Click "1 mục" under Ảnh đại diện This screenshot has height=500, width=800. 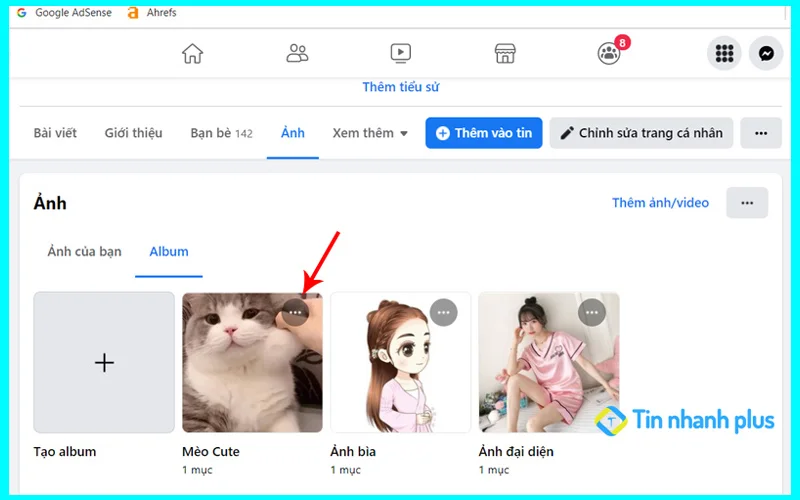(x=494, y=470)
